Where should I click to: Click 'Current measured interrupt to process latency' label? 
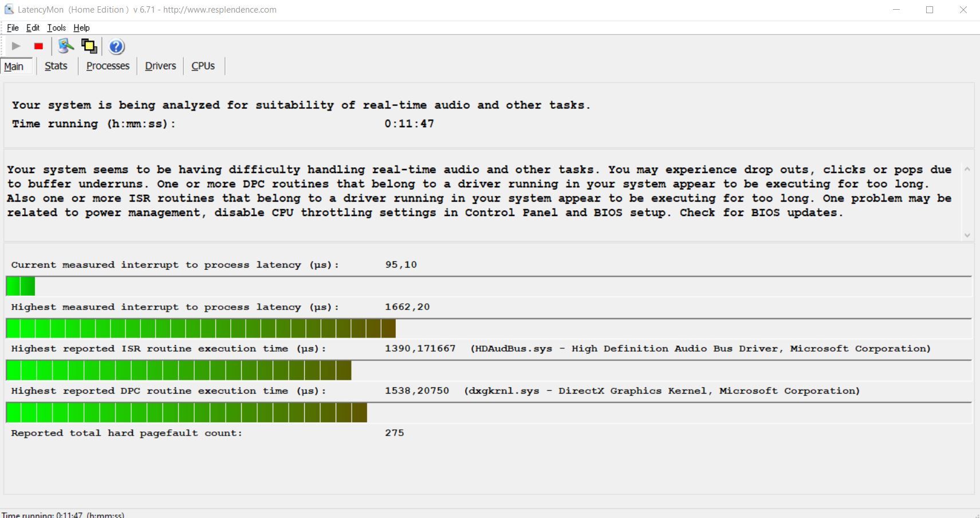(x=175, y=265)
